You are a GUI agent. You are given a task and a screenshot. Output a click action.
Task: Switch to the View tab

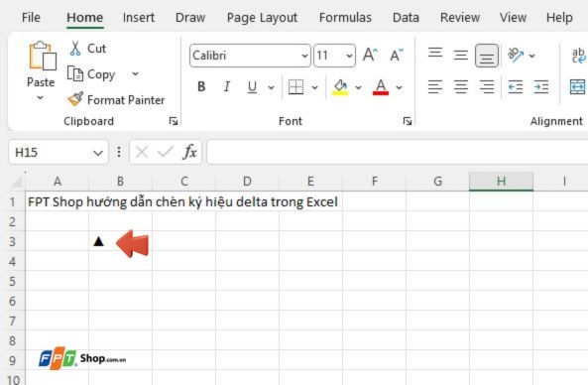513,17
